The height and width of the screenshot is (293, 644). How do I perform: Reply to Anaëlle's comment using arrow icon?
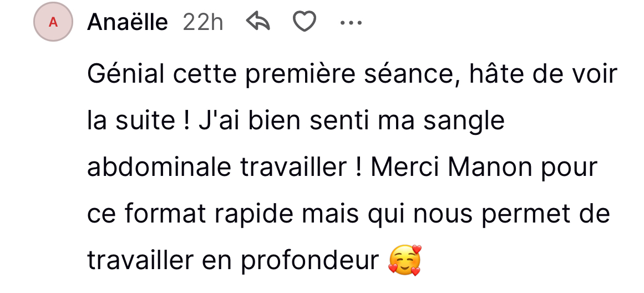tap(257, 22)
